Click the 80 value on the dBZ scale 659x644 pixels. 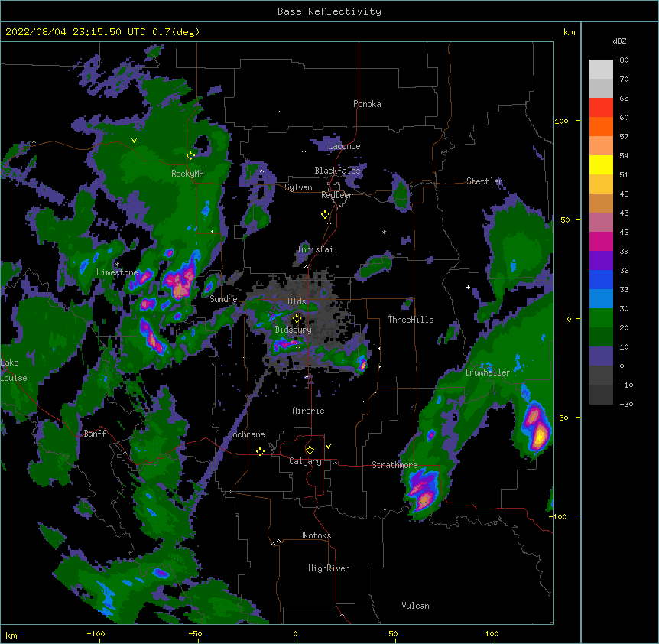624,60
